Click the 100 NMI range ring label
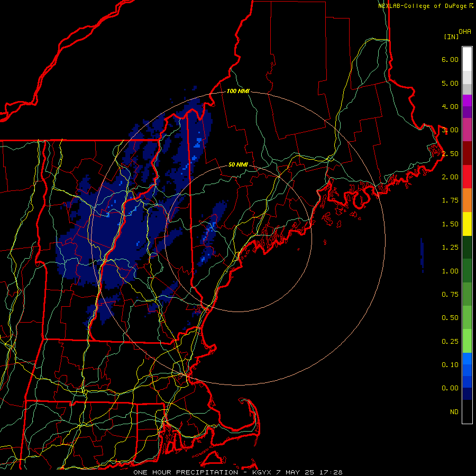 (238, 91)
